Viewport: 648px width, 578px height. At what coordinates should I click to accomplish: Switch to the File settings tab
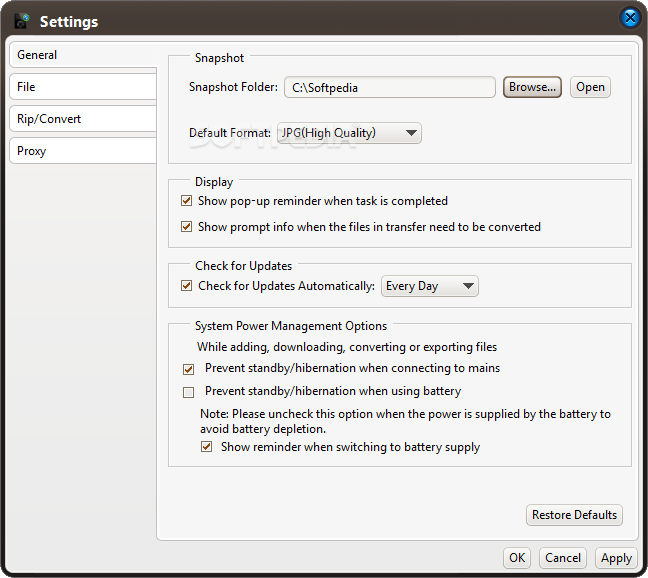point(83,87)
